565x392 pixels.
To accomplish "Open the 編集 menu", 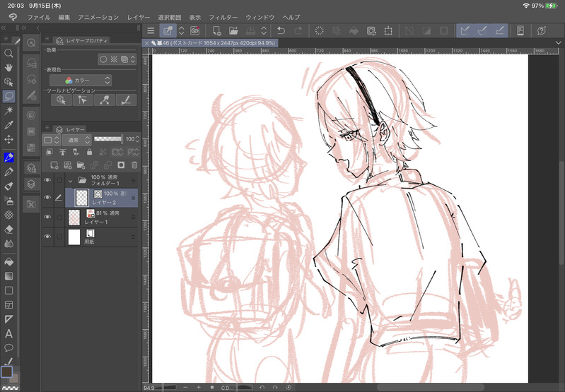I will (x=64, y=17).
